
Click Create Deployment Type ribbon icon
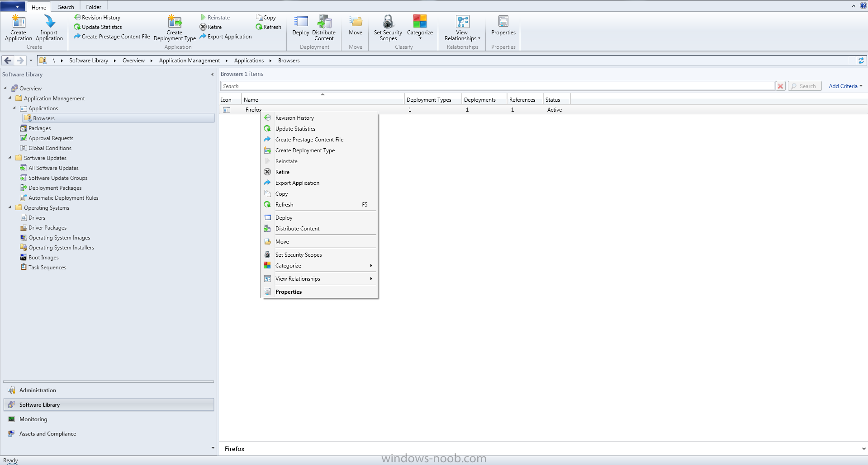tap(175, 28)
